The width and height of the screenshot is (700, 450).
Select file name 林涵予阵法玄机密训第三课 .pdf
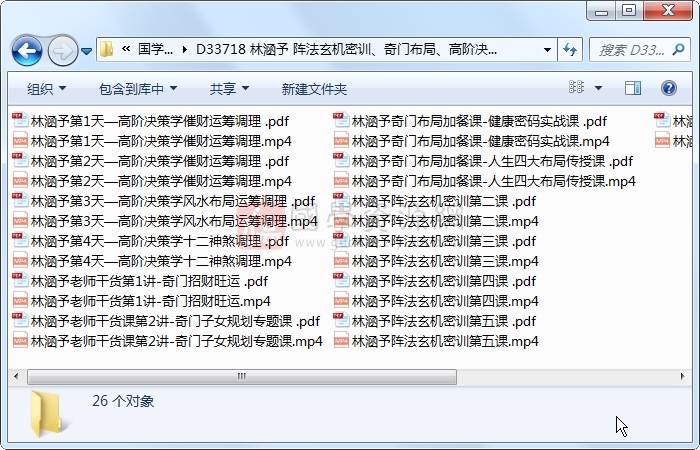point(444,242)
